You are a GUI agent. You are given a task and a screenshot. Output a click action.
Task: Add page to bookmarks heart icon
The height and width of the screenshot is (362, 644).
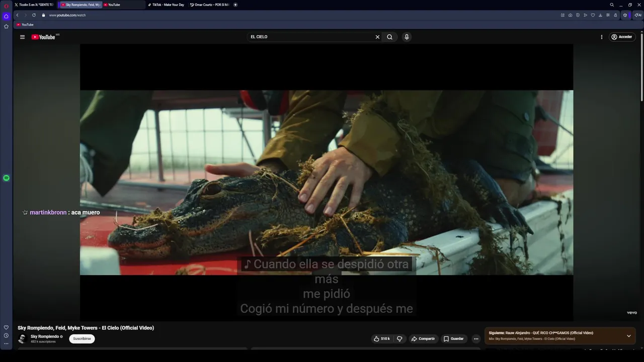(593, 15)
